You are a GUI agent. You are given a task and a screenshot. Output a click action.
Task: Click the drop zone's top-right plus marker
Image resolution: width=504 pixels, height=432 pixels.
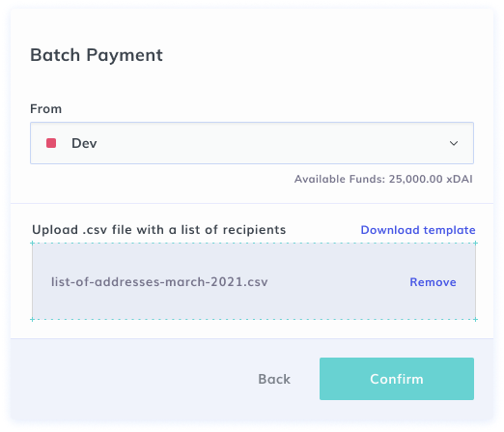(476, 244)
